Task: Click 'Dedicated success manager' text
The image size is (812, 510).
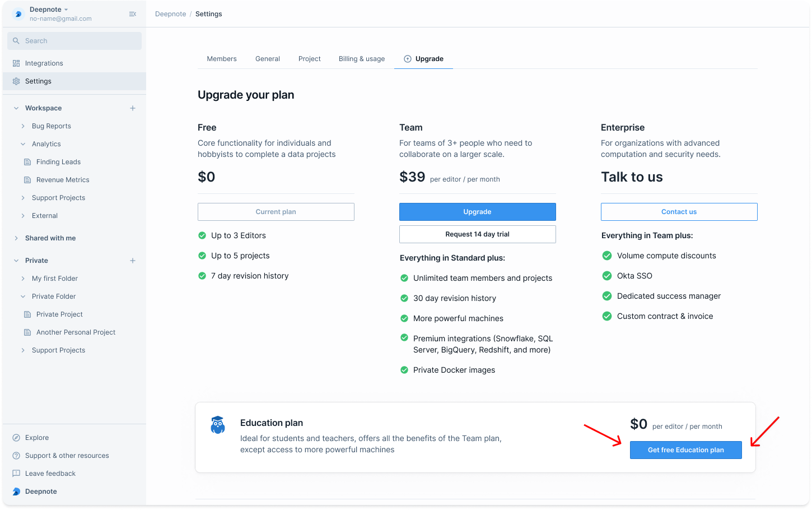Action: point(669,296)
